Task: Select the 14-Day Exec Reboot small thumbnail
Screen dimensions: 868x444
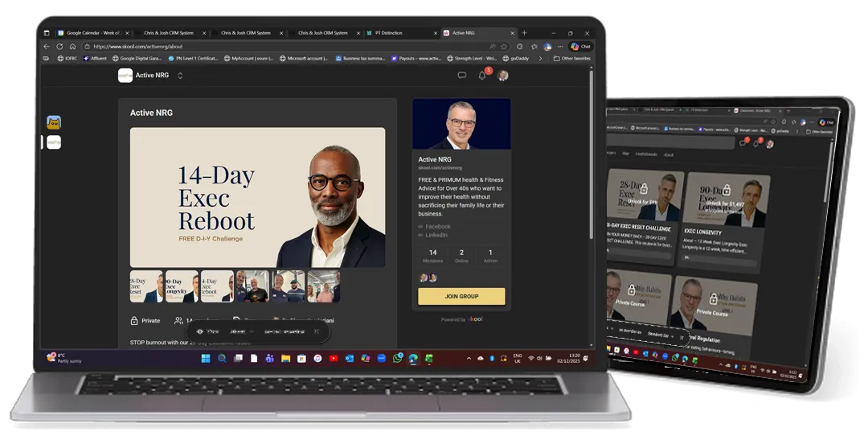Action: pos(217,286)
